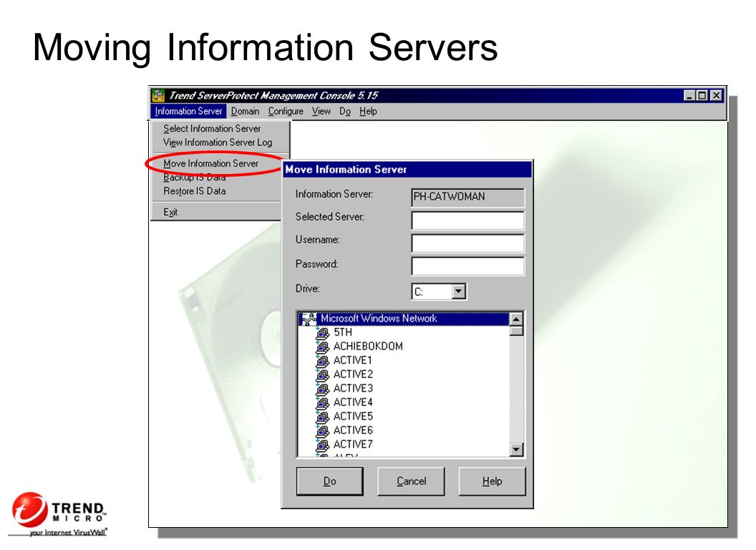This screenshot has width=756, height=550.
Task: Click the computer icon beside ACTIVE3
Action: pos(322,389)
